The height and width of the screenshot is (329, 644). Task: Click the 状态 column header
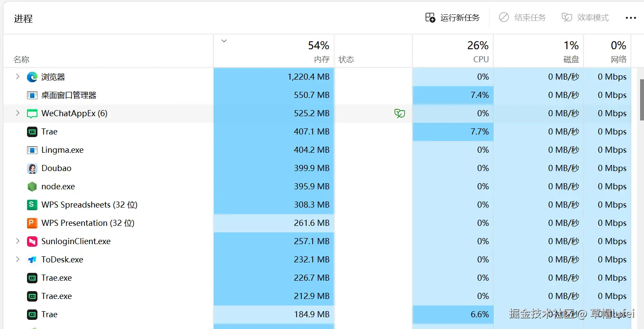373,51
